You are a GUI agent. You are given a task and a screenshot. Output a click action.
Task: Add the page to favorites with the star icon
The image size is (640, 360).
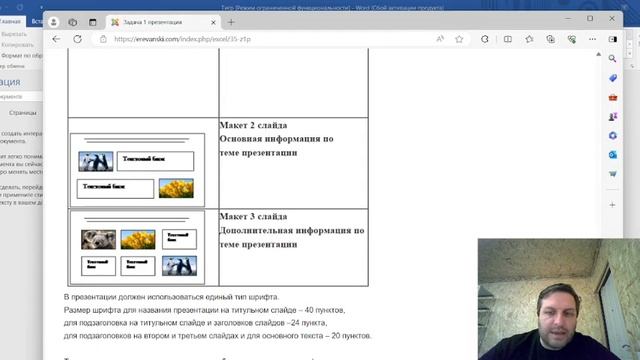coord(459,39)
